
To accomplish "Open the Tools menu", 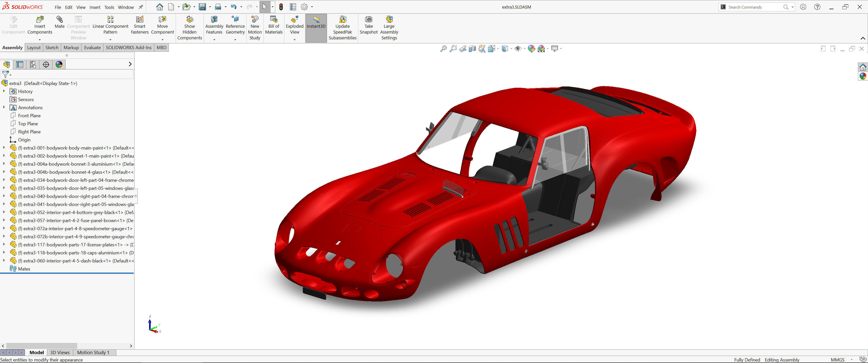I will (x=109, y=7).
